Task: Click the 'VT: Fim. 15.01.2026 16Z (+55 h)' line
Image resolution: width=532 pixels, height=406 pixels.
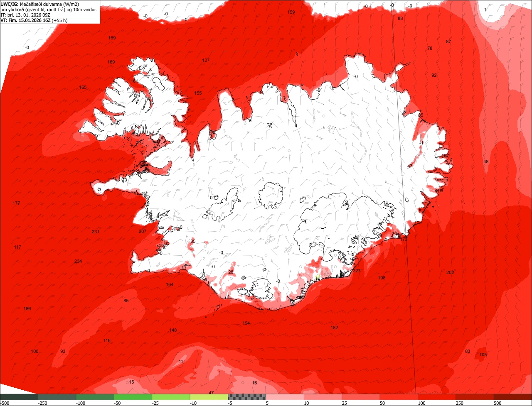Action: point(34,20)
